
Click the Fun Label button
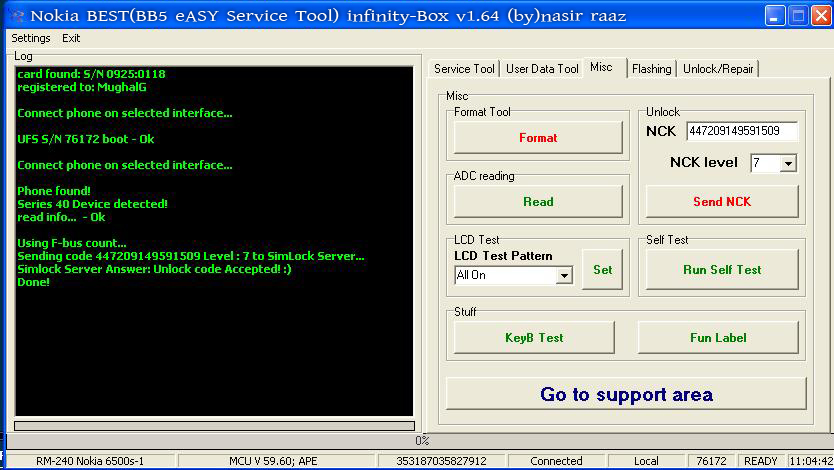(718, 338)
